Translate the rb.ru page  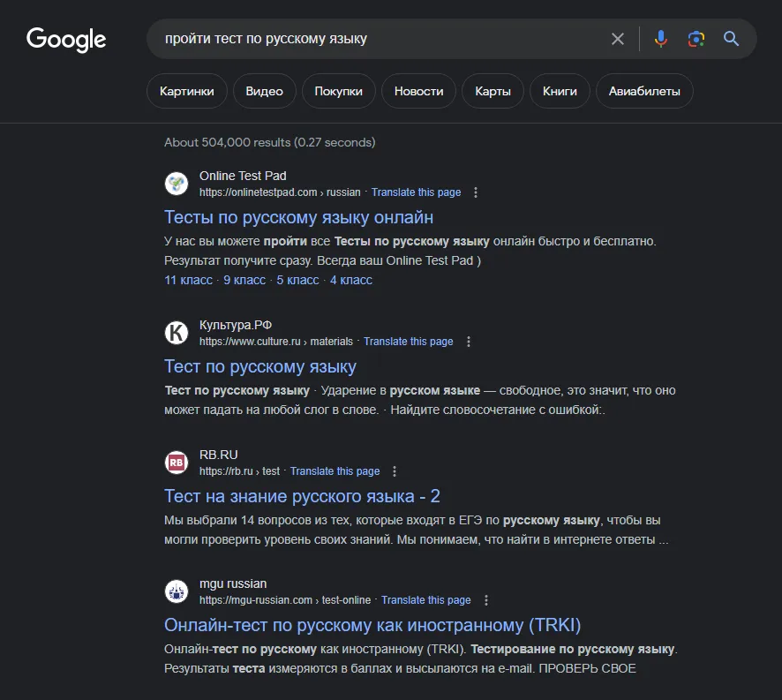click(x=335, y=471)
